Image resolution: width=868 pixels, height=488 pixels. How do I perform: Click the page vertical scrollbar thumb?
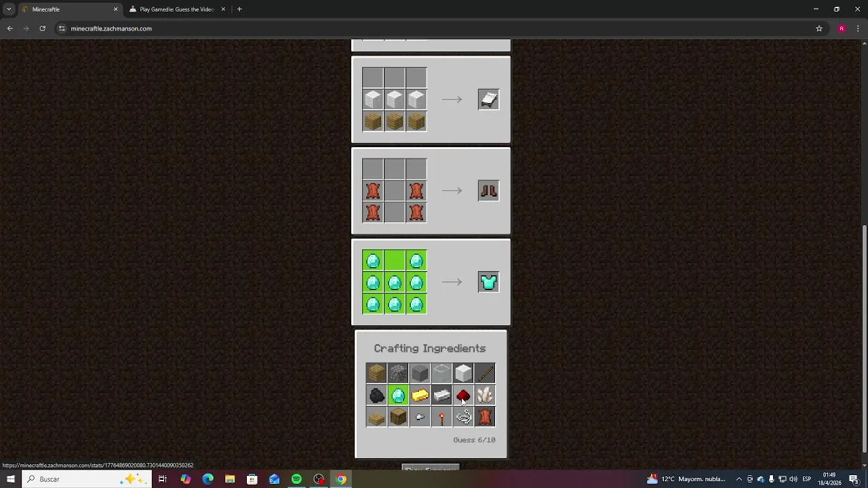tap(865, 339)
